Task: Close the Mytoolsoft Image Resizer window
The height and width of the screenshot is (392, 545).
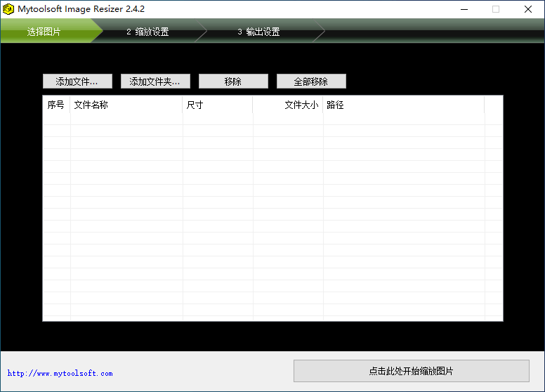Action: click(x=528, y=9)
